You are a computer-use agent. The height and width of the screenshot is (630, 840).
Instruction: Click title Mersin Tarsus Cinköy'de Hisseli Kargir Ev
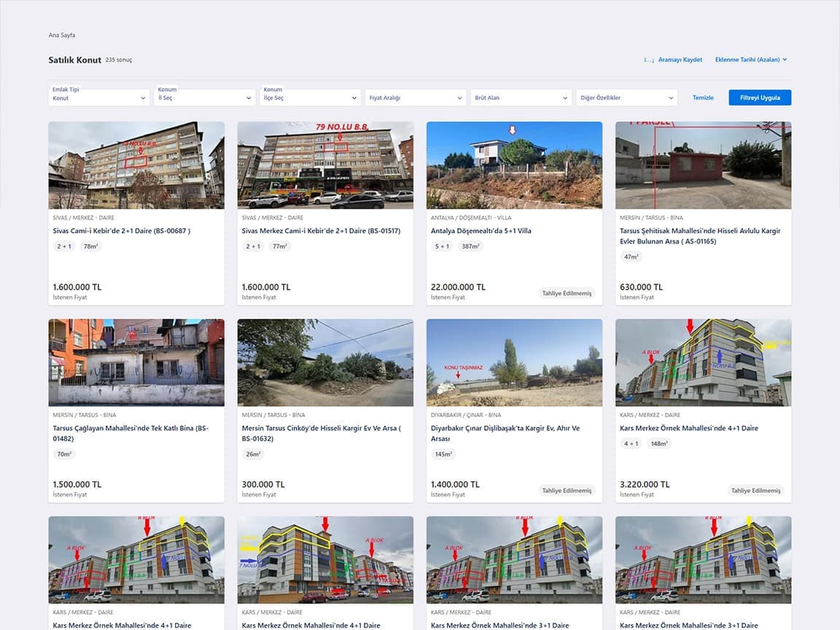[x=322, y=433]
